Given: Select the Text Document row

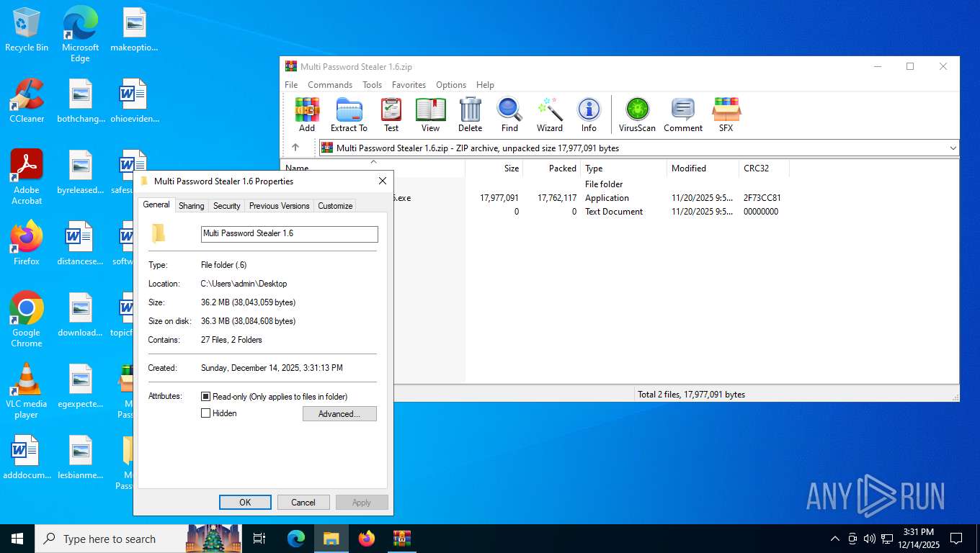Looking at the screenshot, I should 620,212.
